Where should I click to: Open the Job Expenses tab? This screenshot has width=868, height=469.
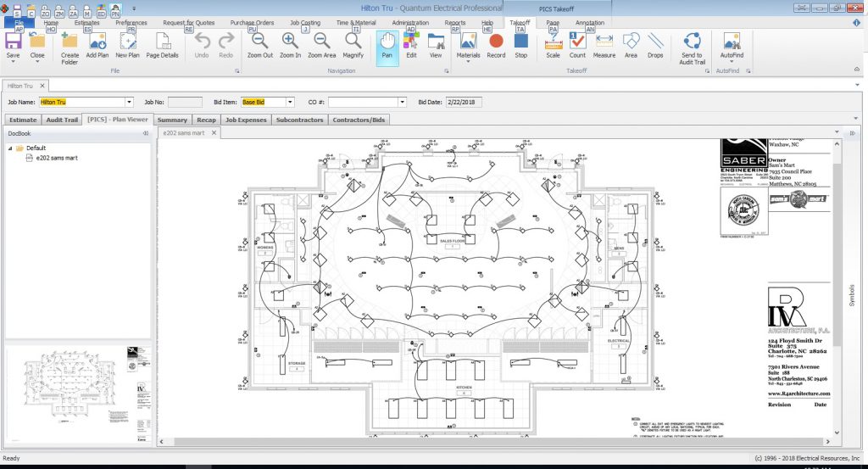click(x=248, y=120)
